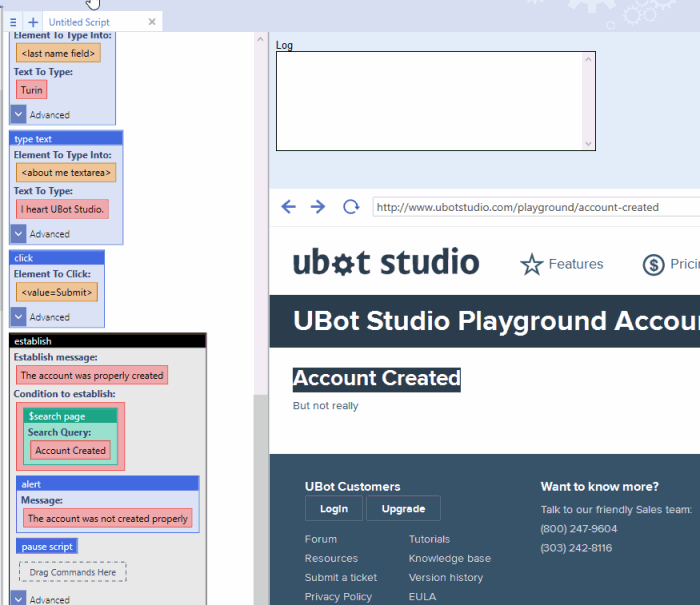Expand Advanced under the click command
700x605 pixels.
(18, 317)
